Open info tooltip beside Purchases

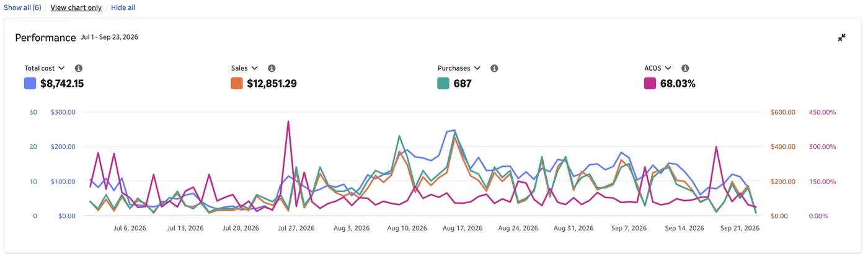pos(494,68)
